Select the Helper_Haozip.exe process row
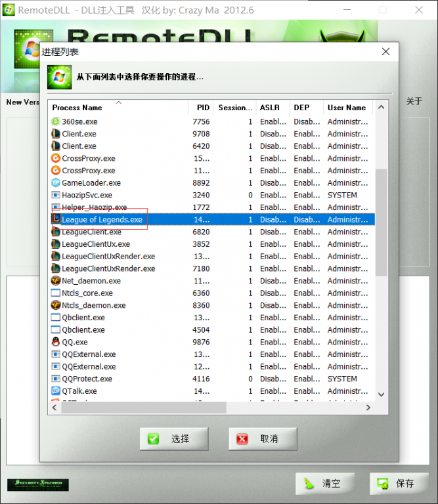 (211, 207)
